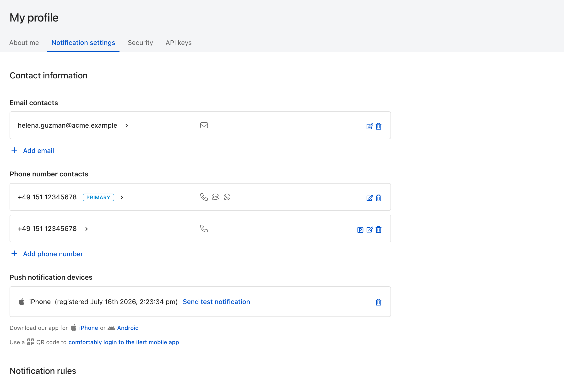Delete the primary phone number
Screen dimensions: 564x392
tap(379, 198)
